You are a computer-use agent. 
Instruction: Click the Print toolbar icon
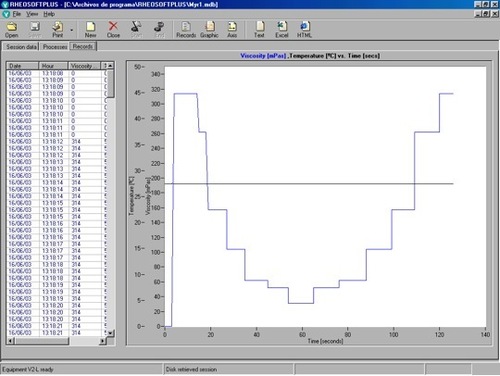click(x=57, y=27)
